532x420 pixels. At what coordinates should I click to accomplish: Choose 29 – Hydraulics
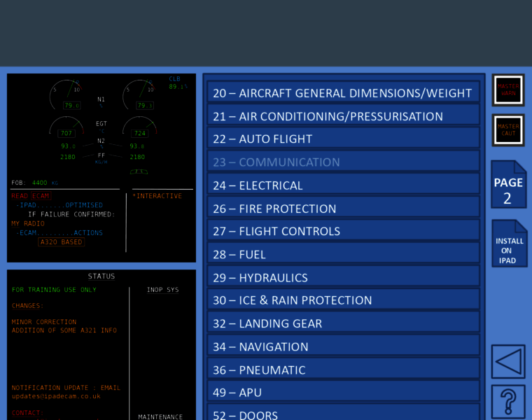pyautogui.click(x=343, y=278)
